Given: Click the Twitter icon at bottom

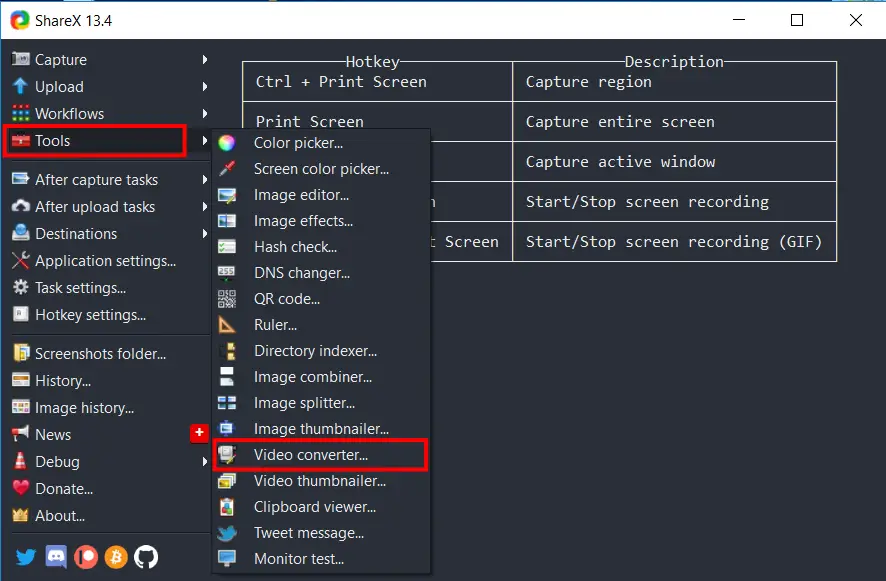Looking at the screenshot, I should click(26, 557).
